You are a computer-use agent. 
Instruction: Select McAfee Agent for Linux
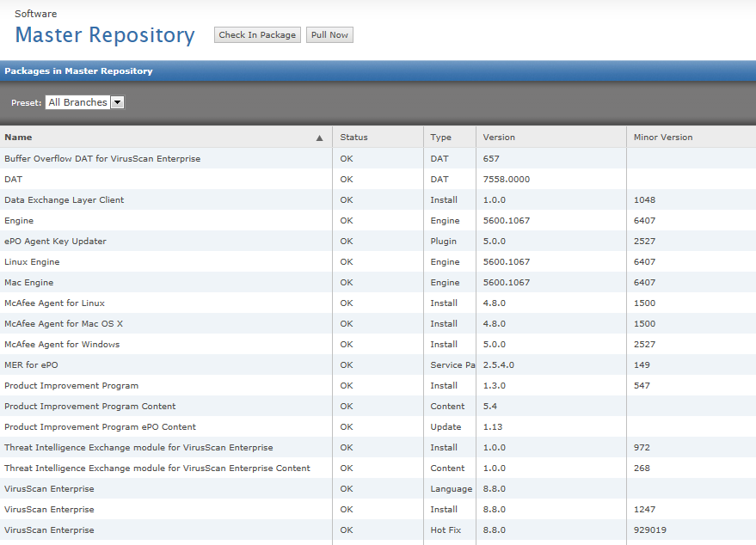[54, 303]
